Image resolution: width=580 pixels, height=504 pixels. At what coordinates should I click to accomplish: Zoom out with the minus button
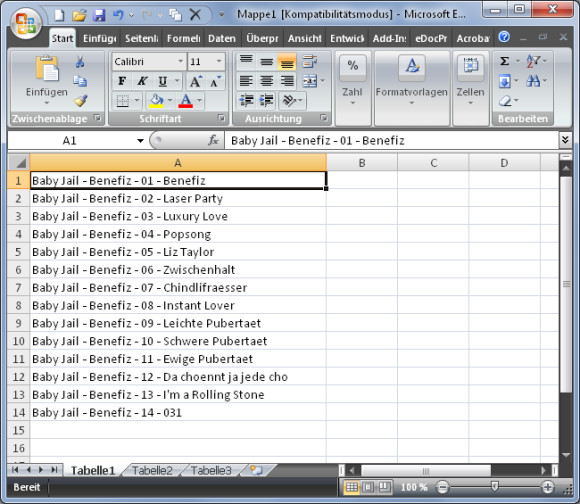(442, 487)
